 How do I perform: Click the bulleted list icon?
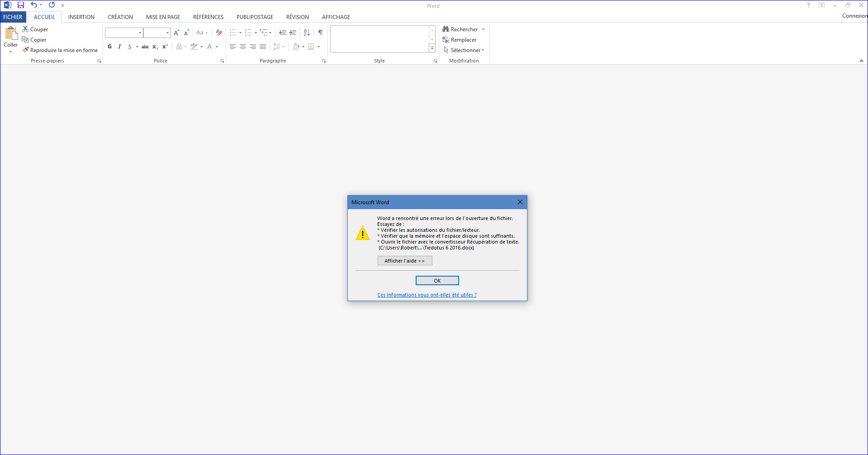pos(233,33)
